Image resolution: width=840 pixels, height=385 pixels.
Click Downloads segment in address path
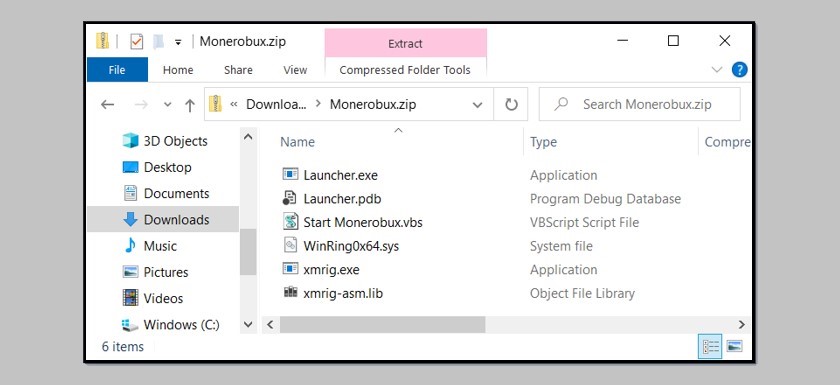[276, 104]
